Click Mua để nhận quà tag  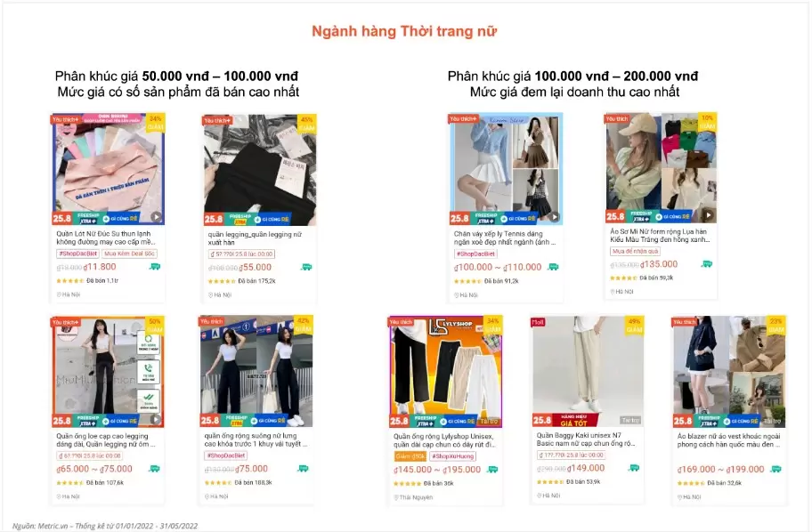635,251
